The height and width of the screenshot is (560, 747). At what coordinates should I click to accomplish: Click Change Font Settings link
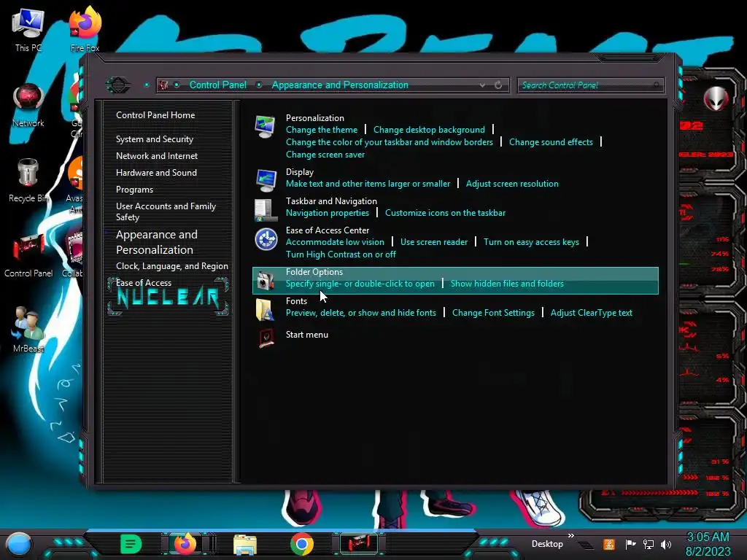(493, 312)
